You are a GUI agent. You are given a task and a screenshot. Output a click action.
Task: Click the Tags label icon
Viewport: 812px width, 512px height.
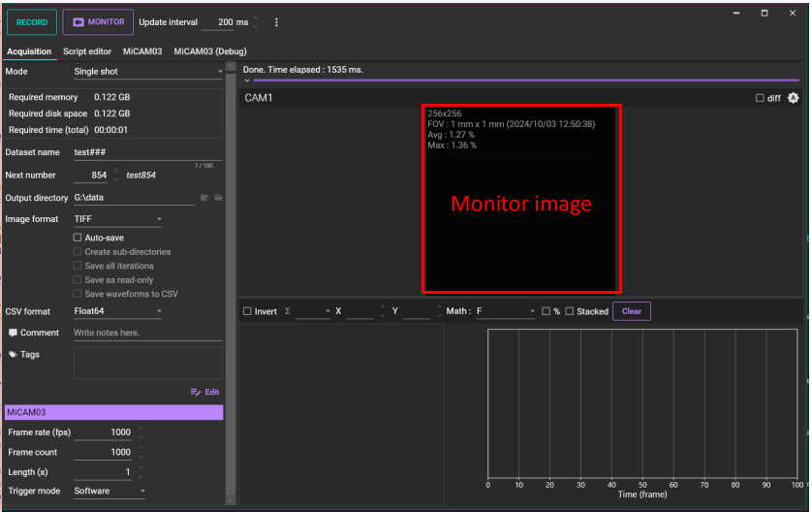coord(13,355)
